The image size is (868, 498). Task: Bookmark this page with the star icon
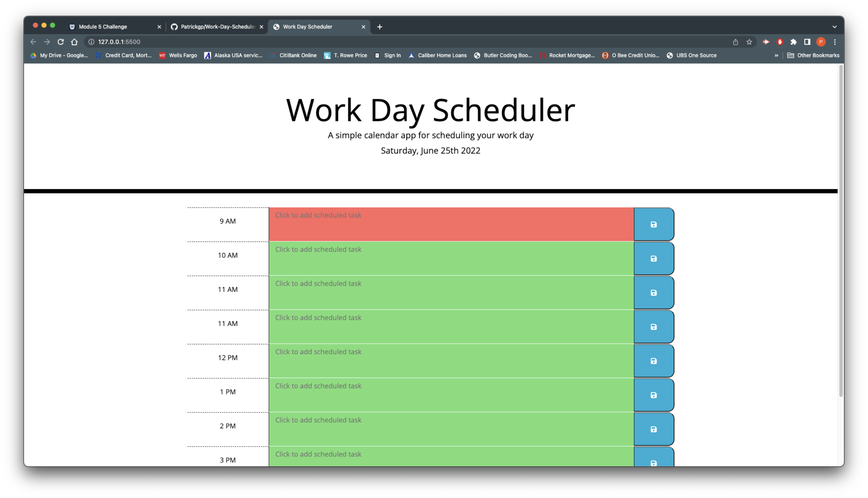point(749,42)
